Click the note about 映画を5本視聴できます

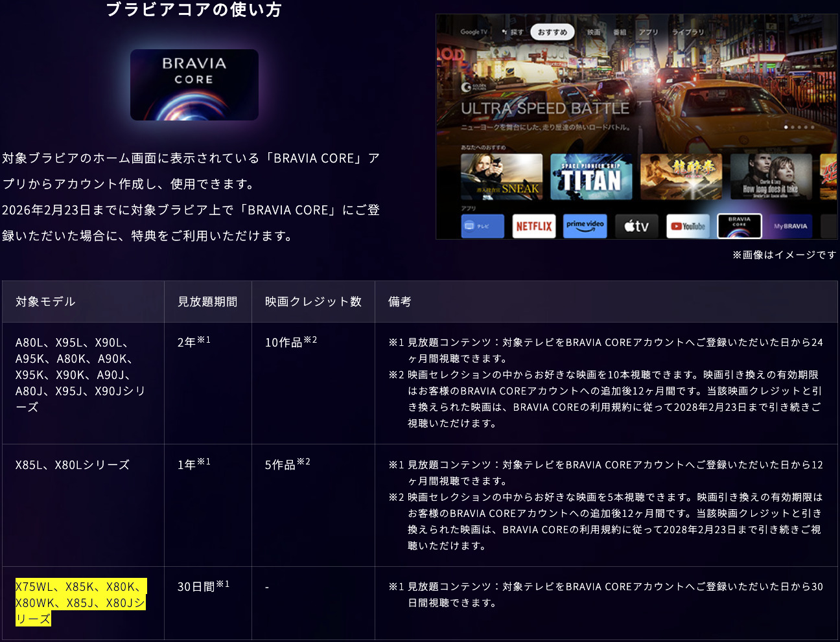(605, 522)
